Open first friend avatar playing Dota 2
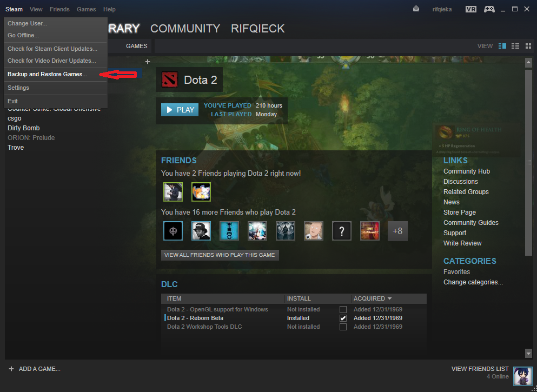This screenshot has width=537, height=392. (173, 192)
